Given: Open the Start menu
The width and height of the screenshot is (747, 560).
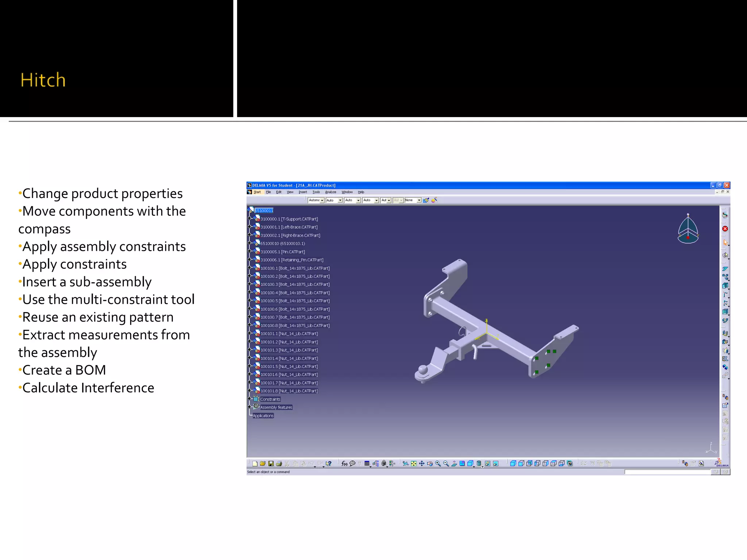Looking at the screenshot, I should point(257,192).
